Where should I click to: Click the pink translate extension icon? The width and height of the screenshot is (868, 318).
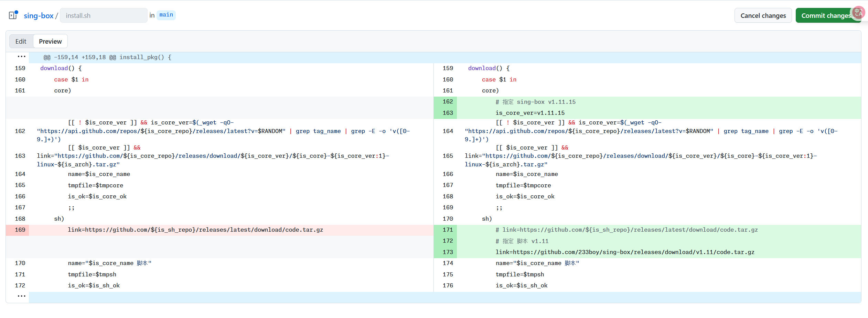(x=858, y=13)
